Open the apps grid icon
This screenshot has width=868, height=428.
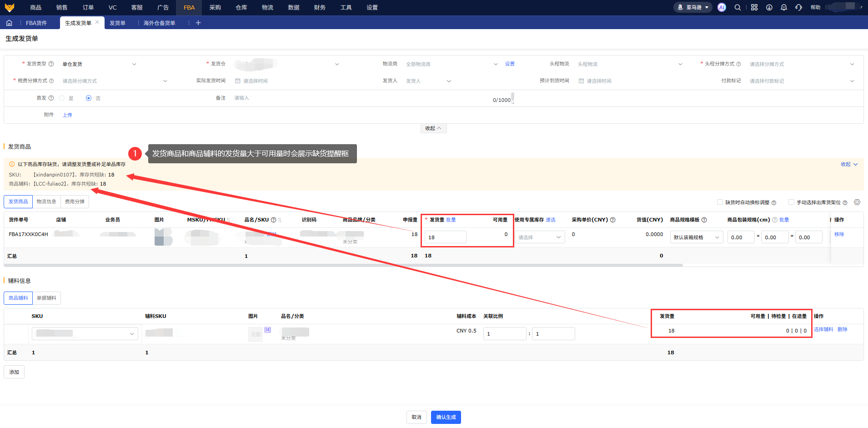(x=754, y=7)
